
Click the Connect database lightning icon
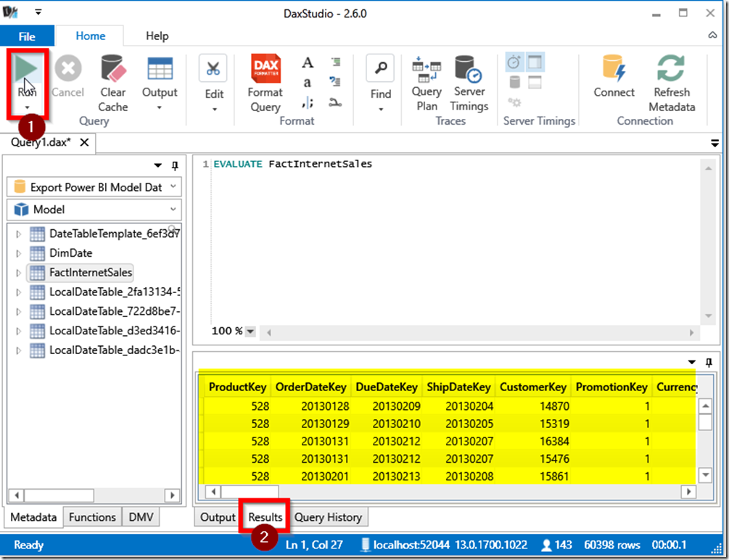614,69
